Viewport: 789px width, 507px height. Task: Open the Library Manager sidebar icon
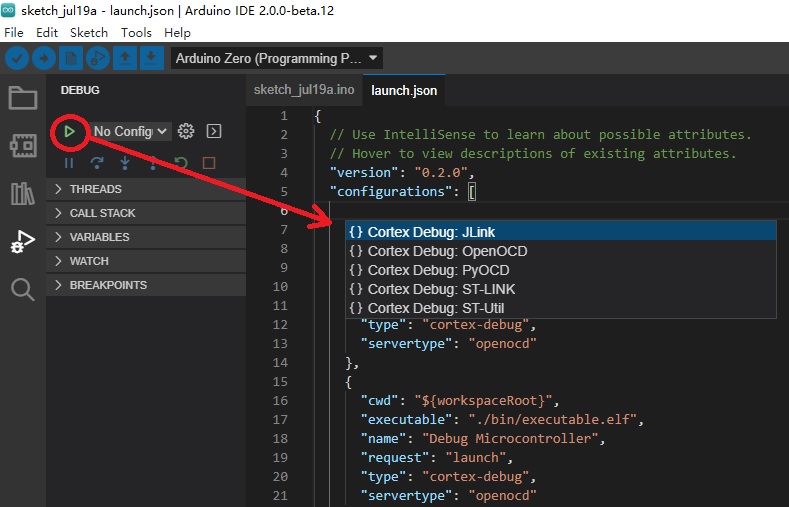click(23, 194)
